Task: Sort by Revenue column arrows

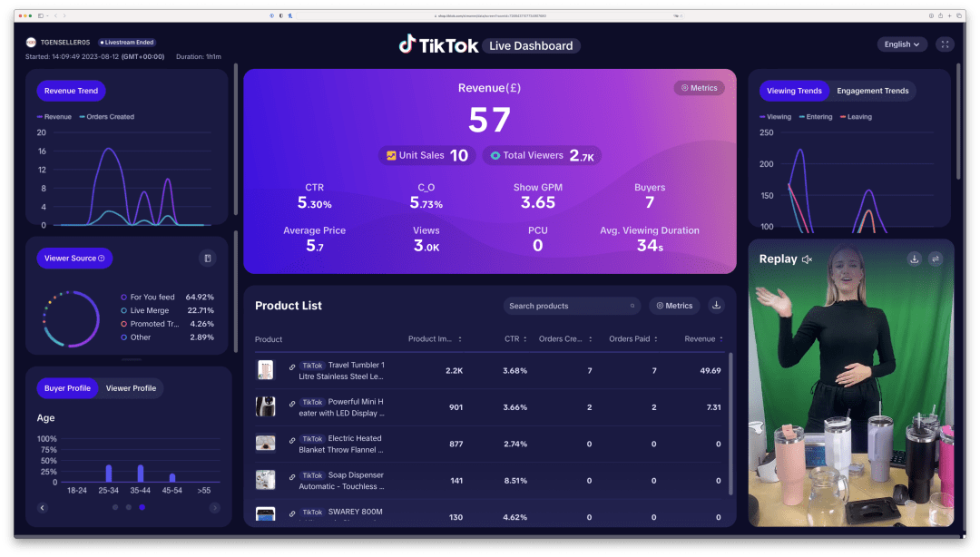Action: 721,339
